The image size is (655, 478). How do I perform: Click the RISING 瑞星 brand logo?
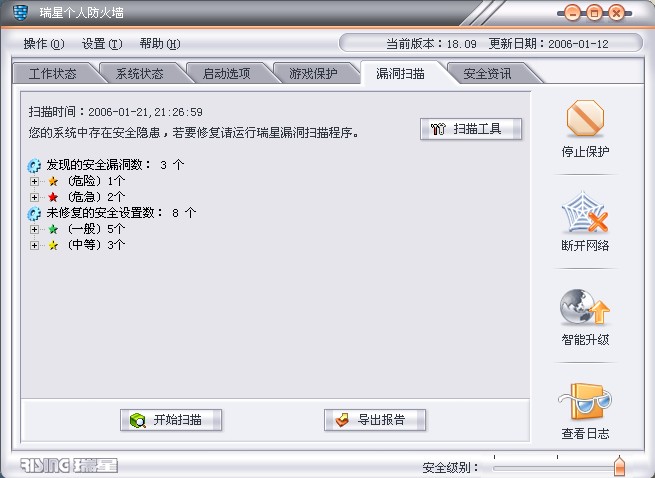(69, 465)
